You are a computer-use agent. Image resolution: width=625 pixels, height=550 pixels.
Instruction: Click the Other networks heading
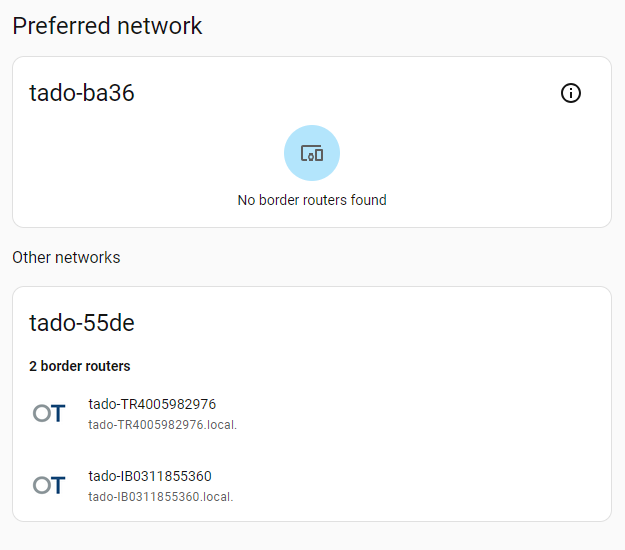coord(66,258)
